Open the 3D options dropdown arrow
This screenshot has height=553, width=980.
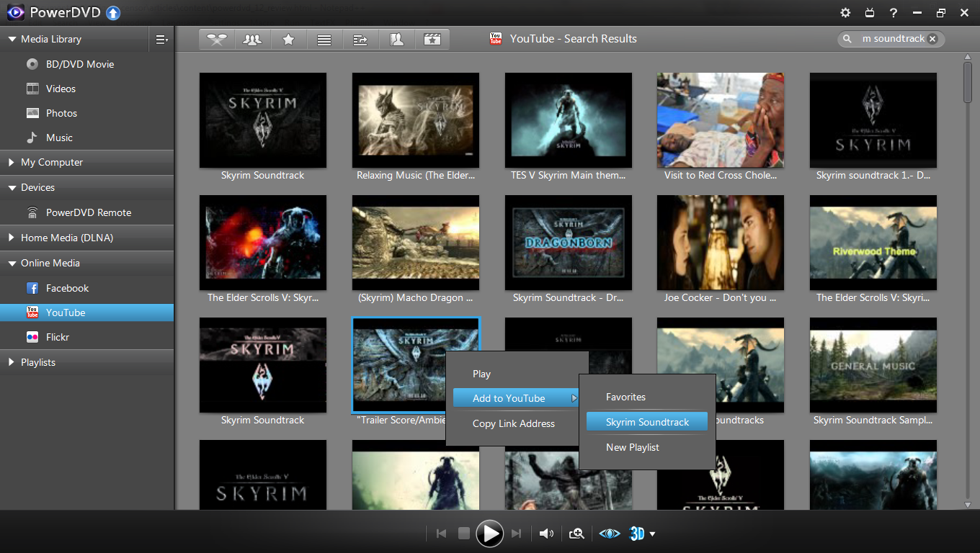653,534
